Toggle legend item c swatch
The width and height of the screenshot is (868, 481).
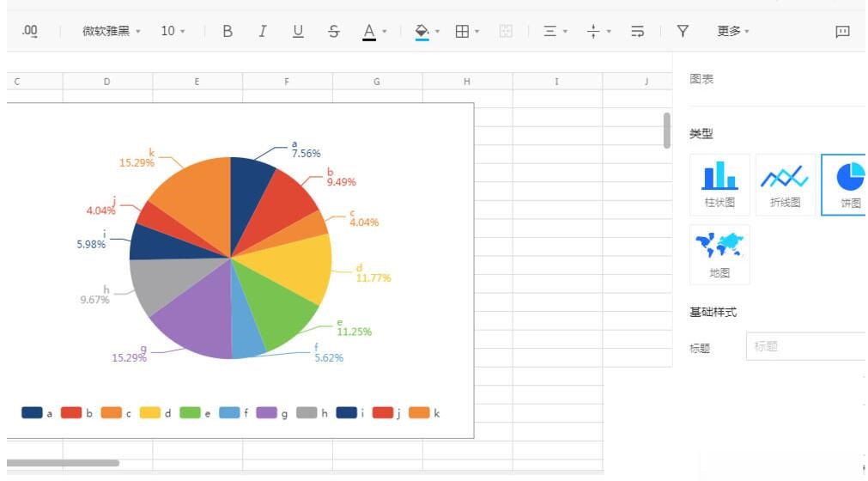pos(111,413)
